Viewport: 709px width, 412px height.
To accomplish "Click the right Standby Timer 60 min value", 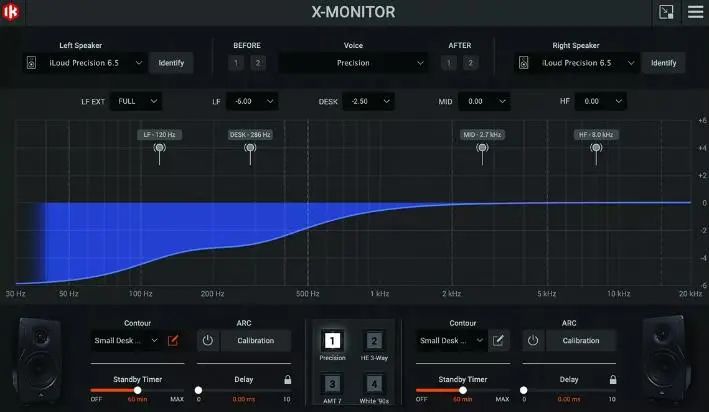I will click(x=463, y=399).
